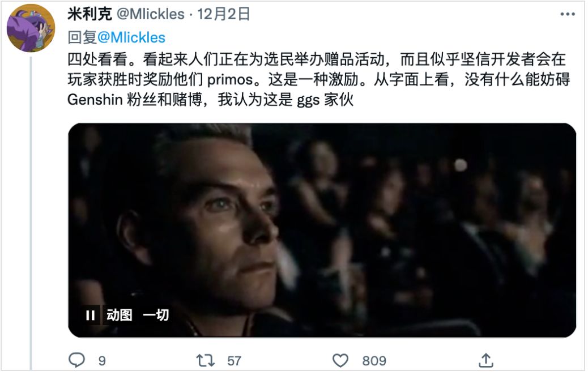Click the vertical thread line under avatar
The width and height of the screenshot is (588, 375).
click(x=31, y=214)
